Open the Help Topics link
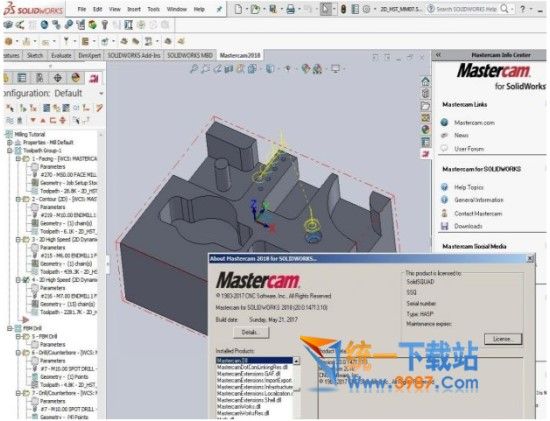Image resolution: width=550 pixels, height=421 pixels. pos(469,187)
